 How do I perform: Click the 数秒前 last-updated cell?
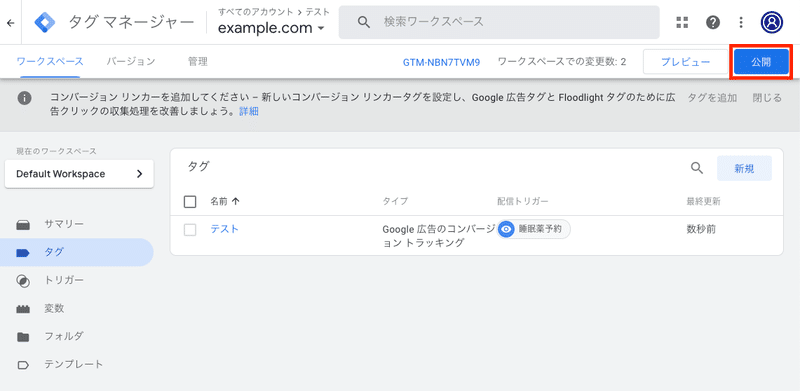coord(701,229)
